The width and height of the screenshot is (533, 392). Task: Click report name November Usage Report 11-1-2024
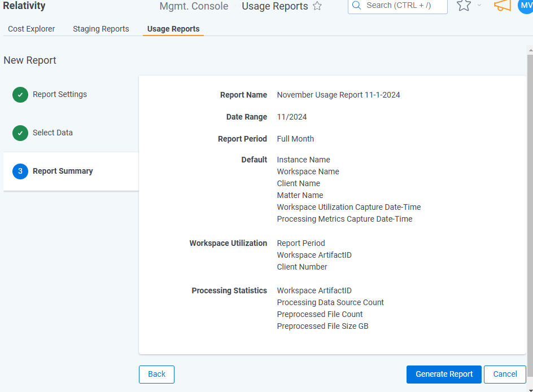click(338, 95)
